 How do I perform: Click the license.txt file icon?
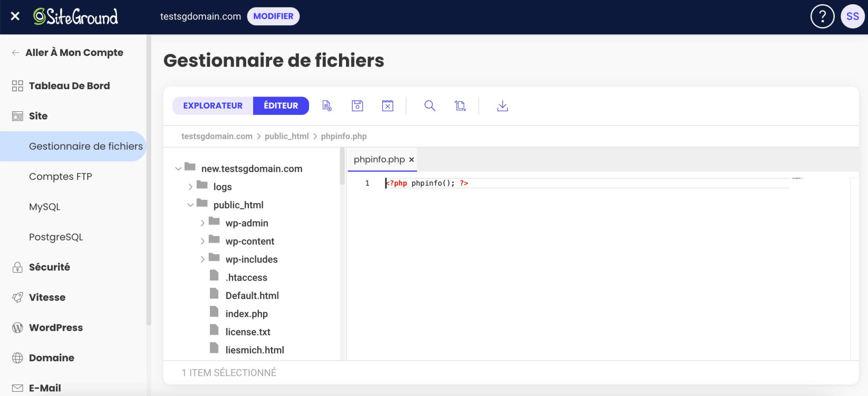tap(214, 330)
